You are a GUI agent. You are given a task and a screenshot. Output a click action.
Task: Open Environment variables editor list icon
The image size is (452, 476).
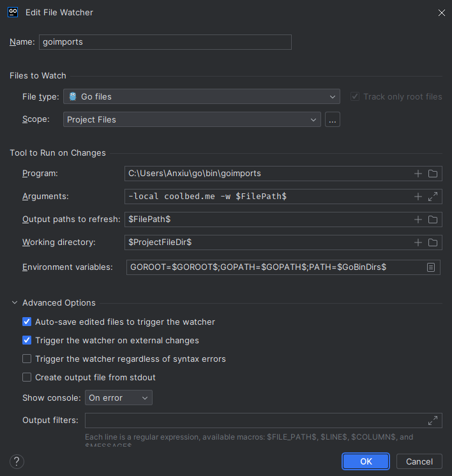(x=431, y=267)
